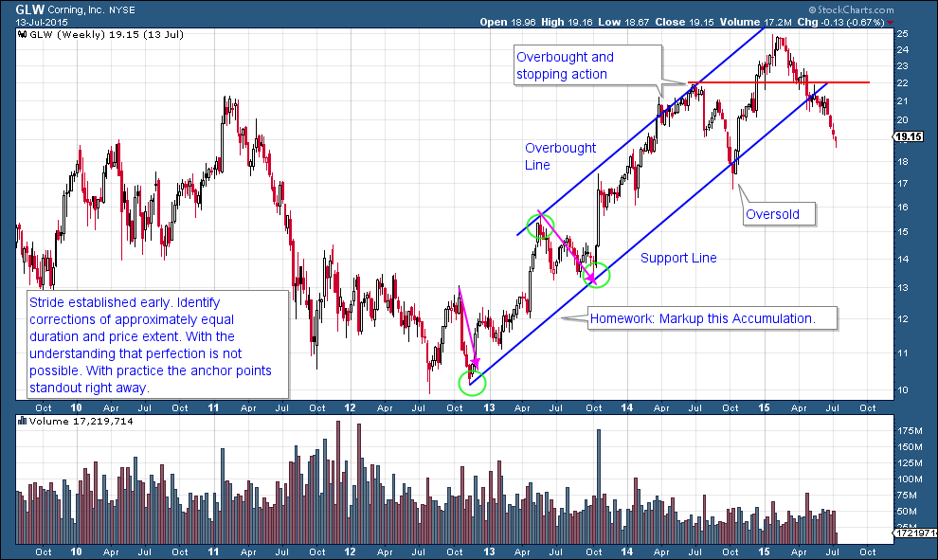Click the 'Volume 17,219,714' legend text
The width and height of the screenshot is (938, 560).
click(81, 422)
